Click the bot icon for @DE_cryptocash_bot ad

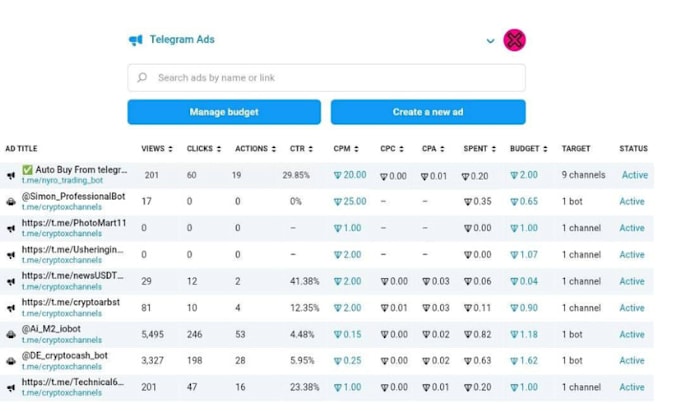pyautogui.click(x=11, y=361)
